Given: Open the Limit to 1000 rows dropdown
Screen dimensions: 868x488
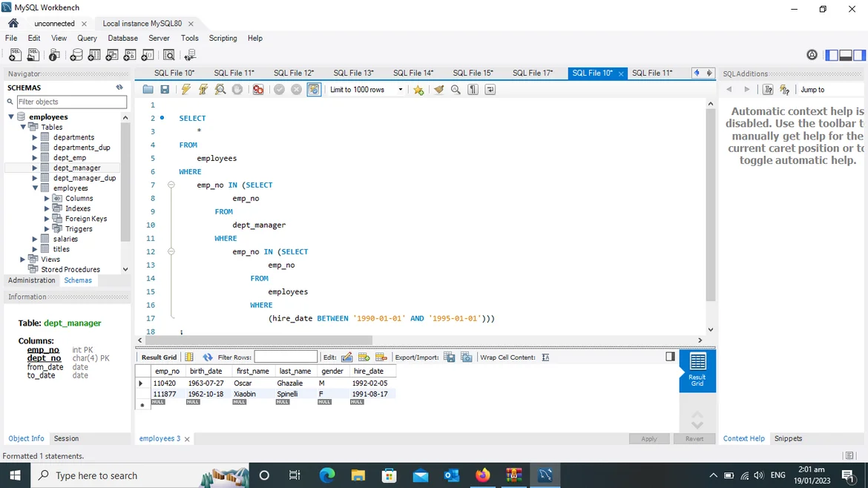Looking at the screenshot, I should point(367,90).
